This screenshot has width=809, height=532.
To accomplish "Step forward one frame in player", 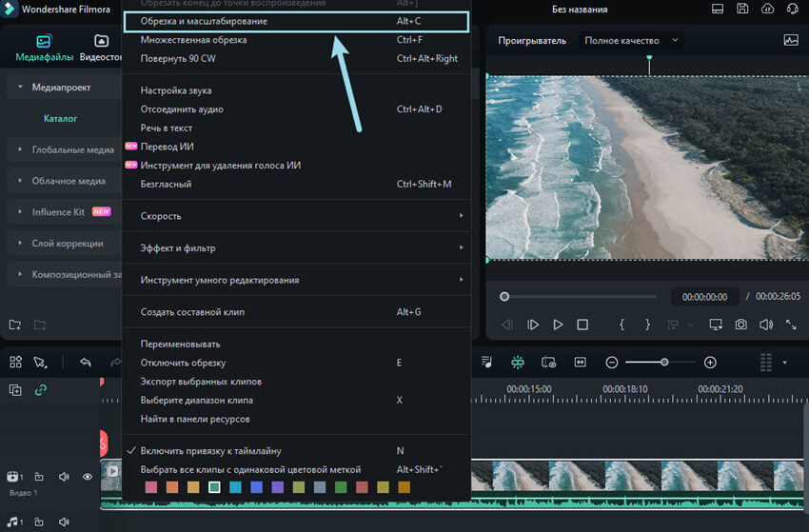I will (x=532, y=325).
